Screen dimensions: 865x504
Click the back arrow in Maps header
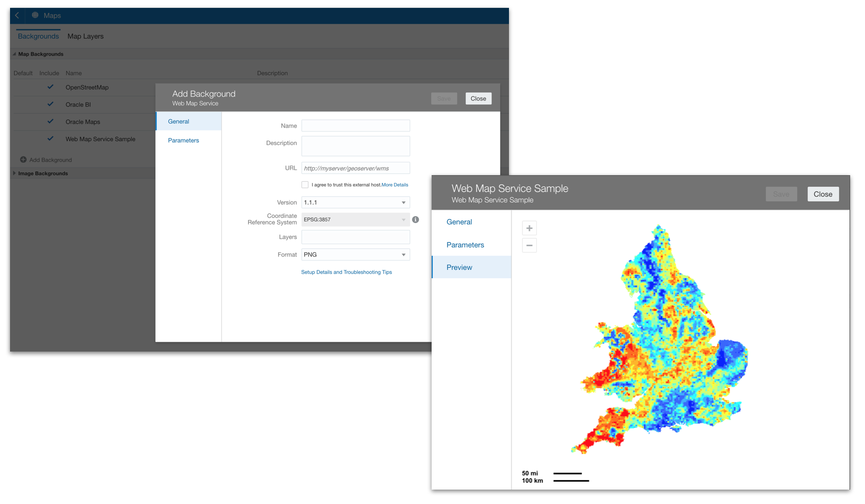(x=17, y=15)
